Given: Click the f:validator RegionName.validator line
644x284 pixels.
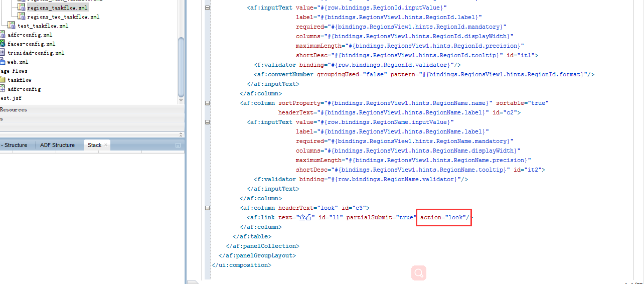Looking at the screenshot, I should tap(361, 179).
